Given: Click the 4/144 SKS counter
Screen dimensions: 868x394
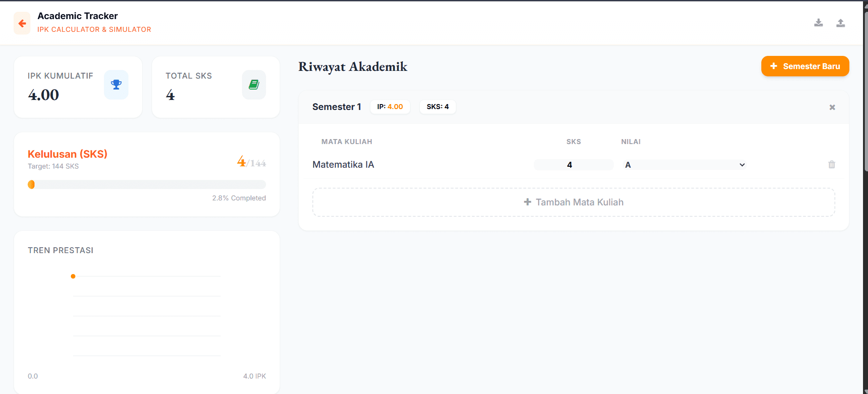Looking at the screenshot, I should [252, 162].
